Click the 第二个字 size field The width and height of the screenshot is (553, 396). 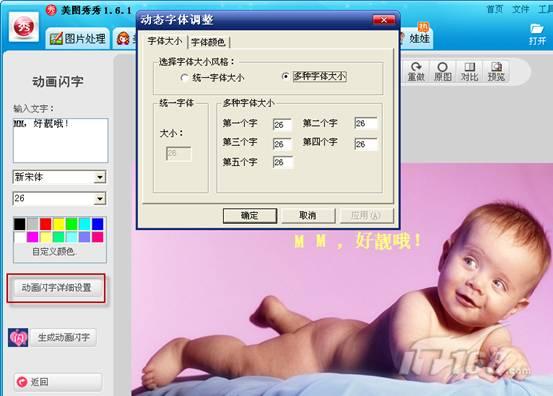point(366,123)
